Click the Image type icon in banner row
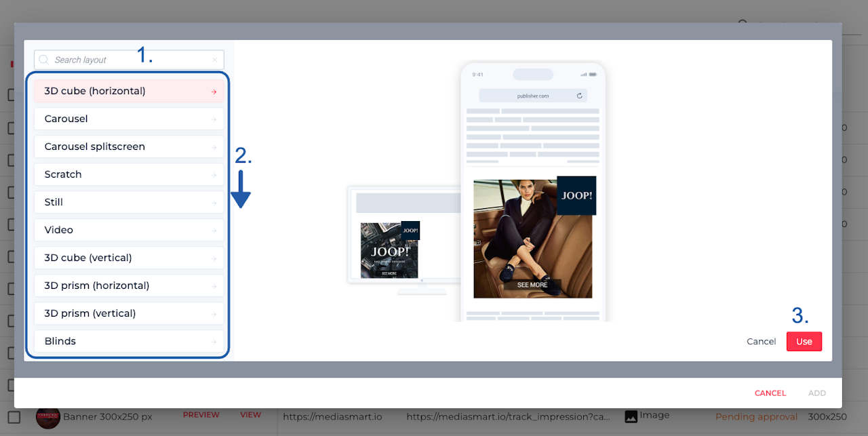This screenshot has height=436, width=868. click(631, 416)
